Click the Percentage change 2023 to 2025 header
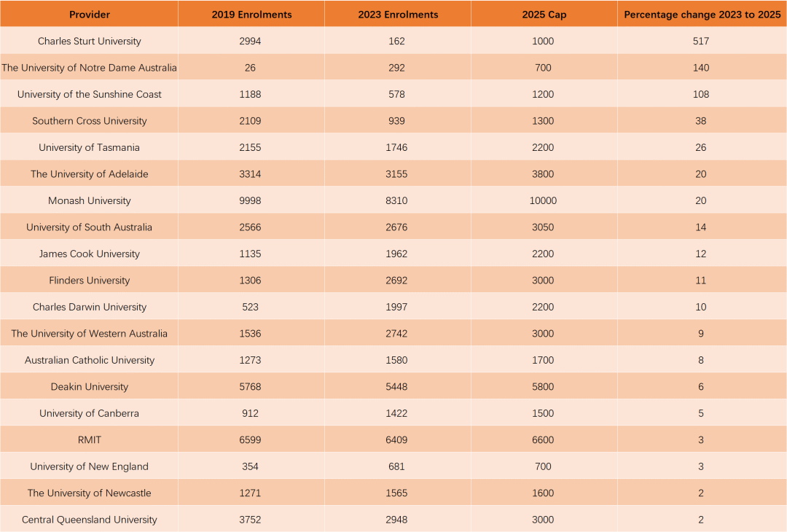This screenshot has width=787, height=532. point(702,15)
